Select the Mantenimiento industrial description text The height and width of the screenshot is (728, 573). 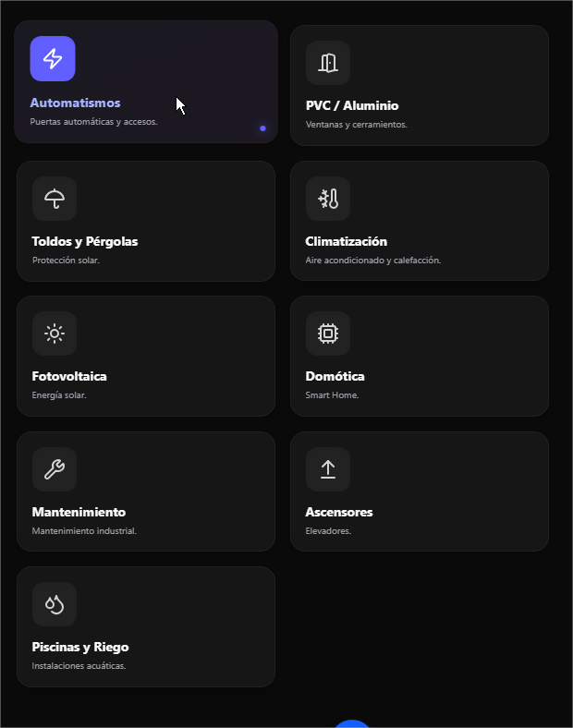click(84, 531)
